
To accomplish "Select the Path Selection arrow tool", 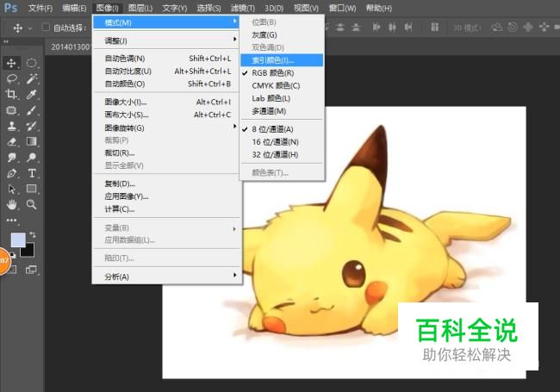I will pos(11,189).
